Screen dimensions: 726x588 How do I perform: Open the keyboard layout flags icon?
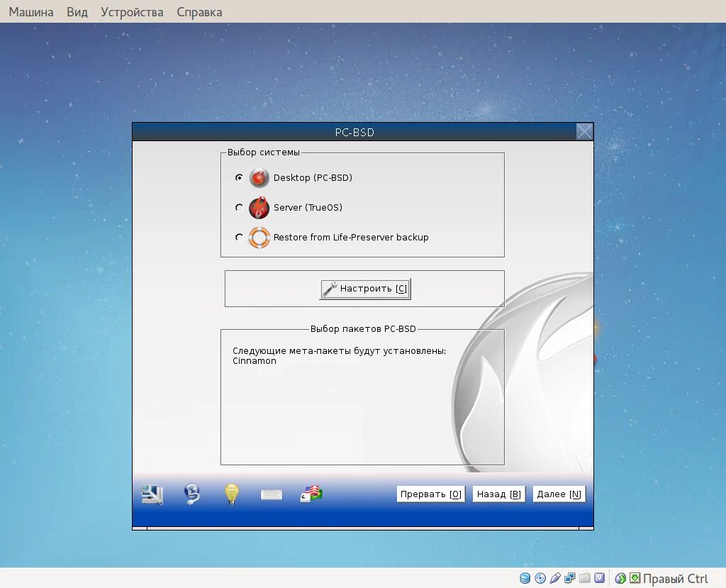(x=312, y=494)
